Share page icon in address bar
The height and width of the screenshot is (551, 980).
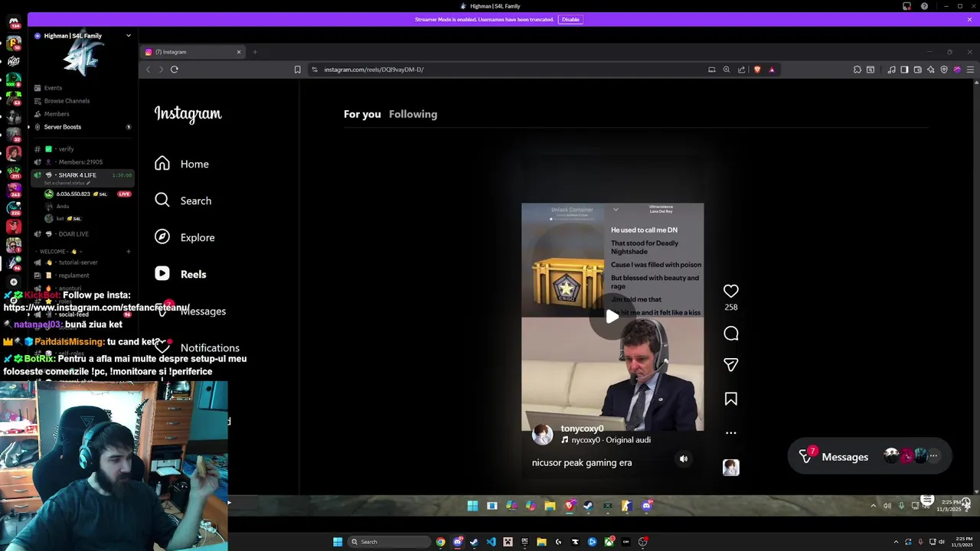[741, 70]
